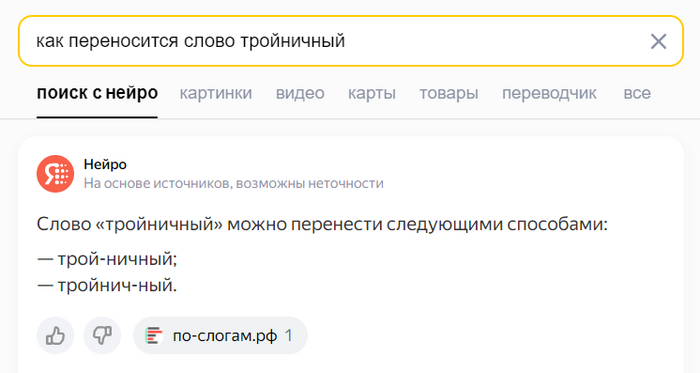
Task: Click the 'Нейро' title label
Action: coord(105,164)
